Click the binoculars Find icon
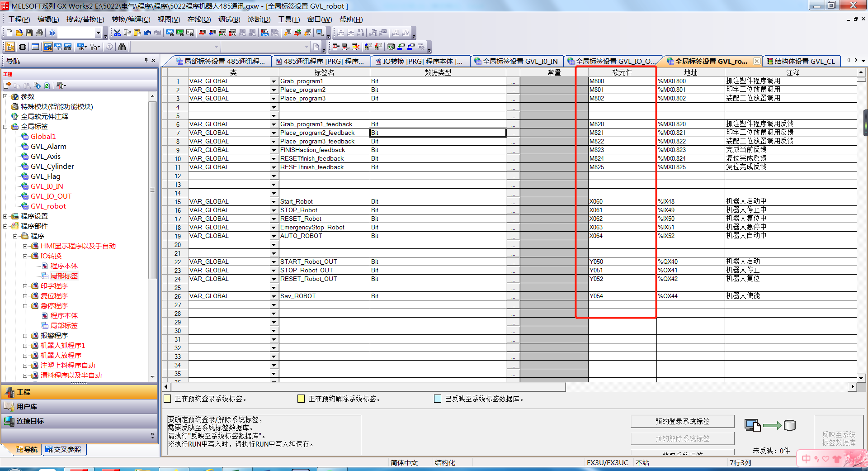868x471 pixels. (x=122, y=47)
